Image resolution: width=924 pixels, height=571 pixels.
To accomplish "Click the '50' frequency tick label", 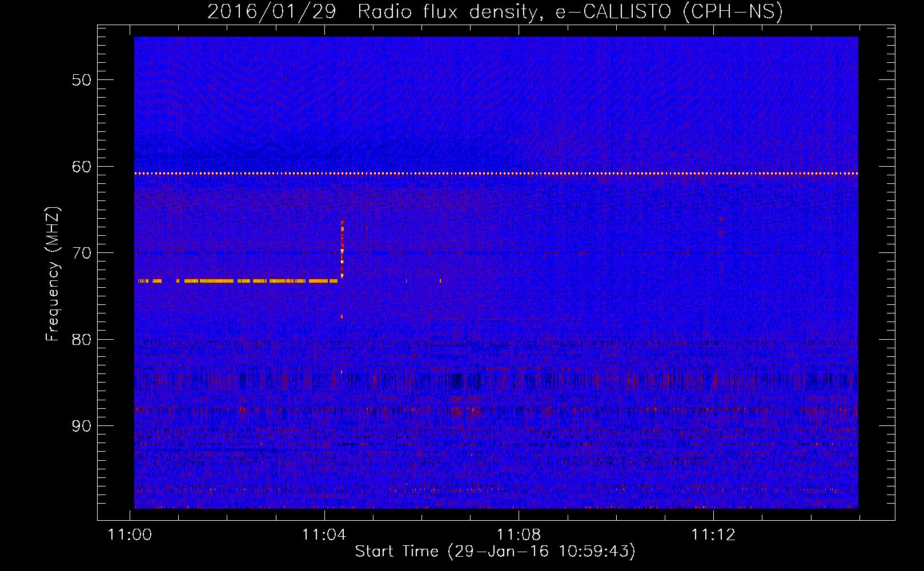I will tap(82, 80).
